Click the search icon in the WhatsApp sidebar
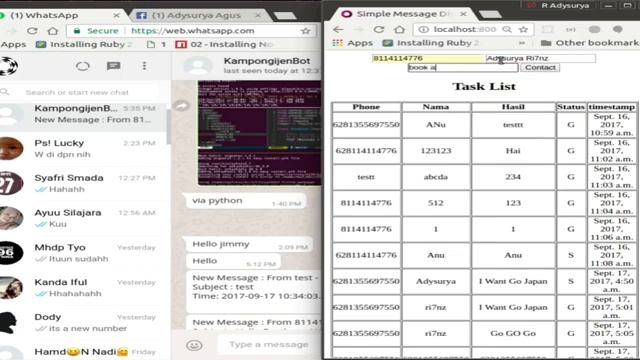Viewport: 640px width, 360px height. (5, 92)
